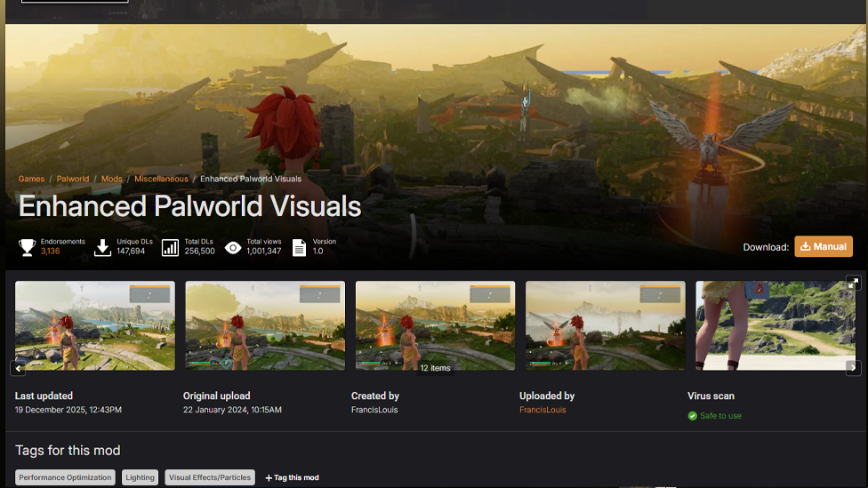
Task: Click the Tags for this mod heading
Action: point(68,451)
